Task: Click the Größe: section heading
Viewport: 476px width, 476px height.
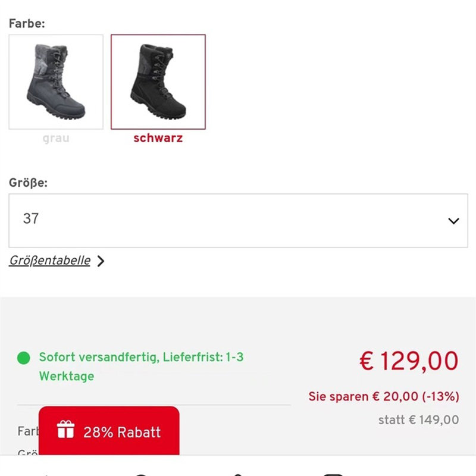Action: pos(28,183)
